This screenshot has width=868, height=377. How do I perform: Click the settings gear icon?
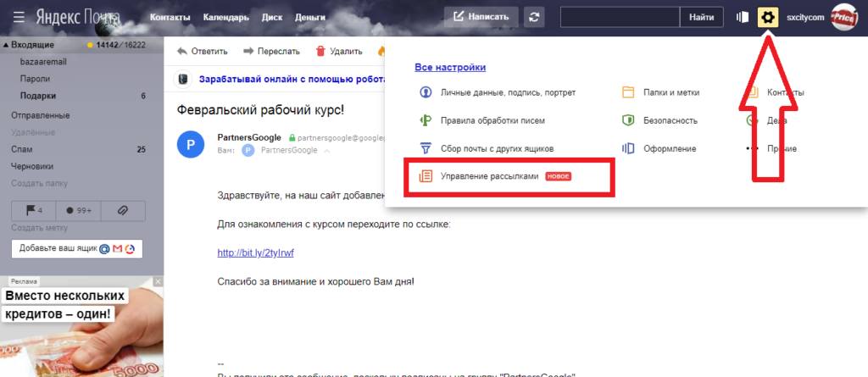(767, 18)
